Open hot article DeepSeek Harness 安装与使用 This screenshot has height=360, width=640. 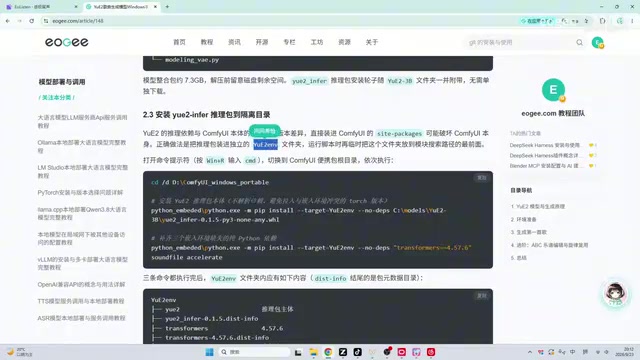[545, 145]
